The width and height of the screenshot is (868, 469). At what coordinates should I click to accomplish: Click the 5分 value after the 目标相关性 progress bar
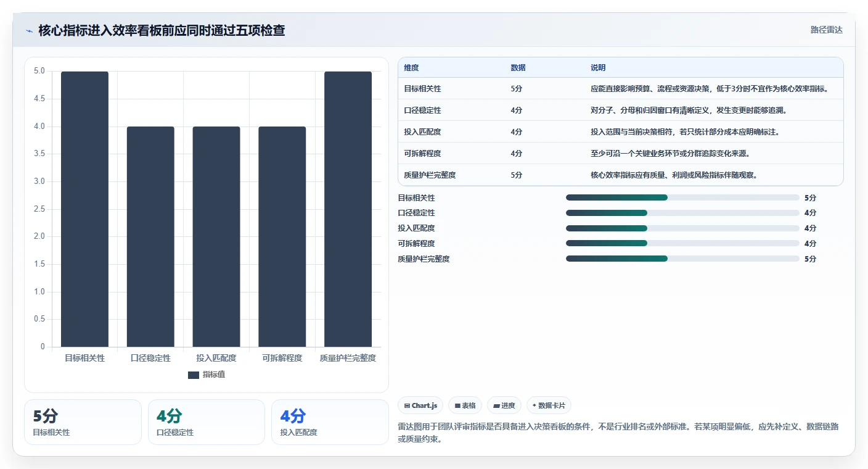(810, 198)
